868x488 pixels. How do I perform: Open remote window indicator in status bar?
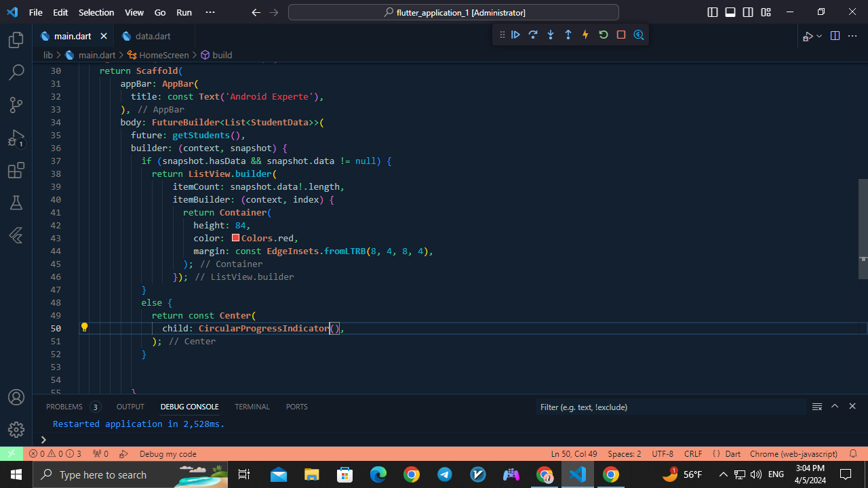coord(12,453)
